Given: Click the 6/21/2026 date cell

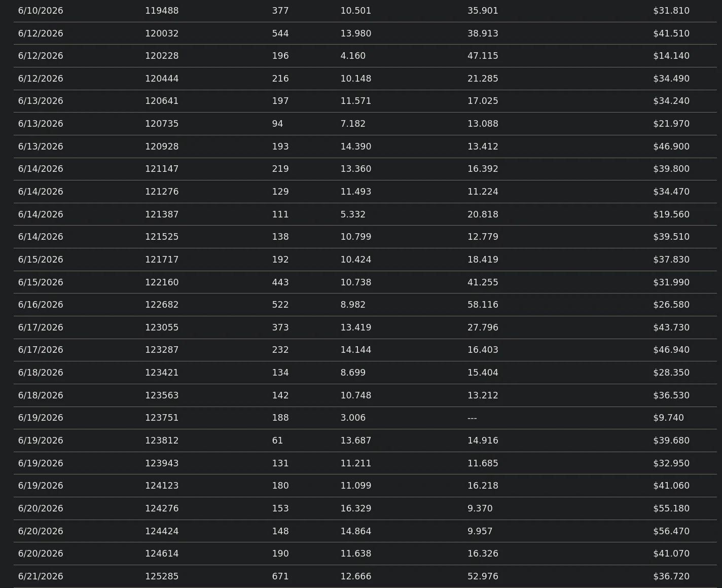Looking at the screenshot, I should 41,576.
